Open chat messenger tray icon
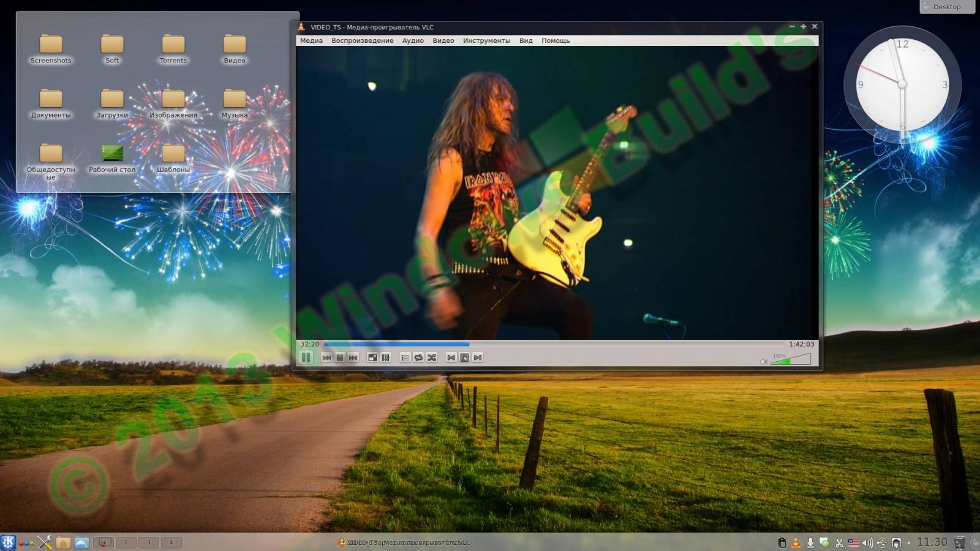Screen dimensions: 980x551 [x=824, y=542]
